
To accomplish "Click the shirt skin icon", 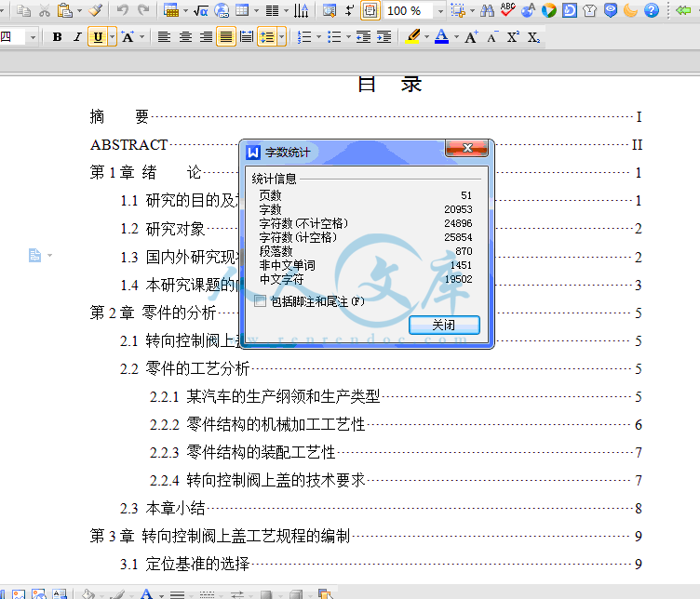I will pyautogui.click(x=590, y=10).
